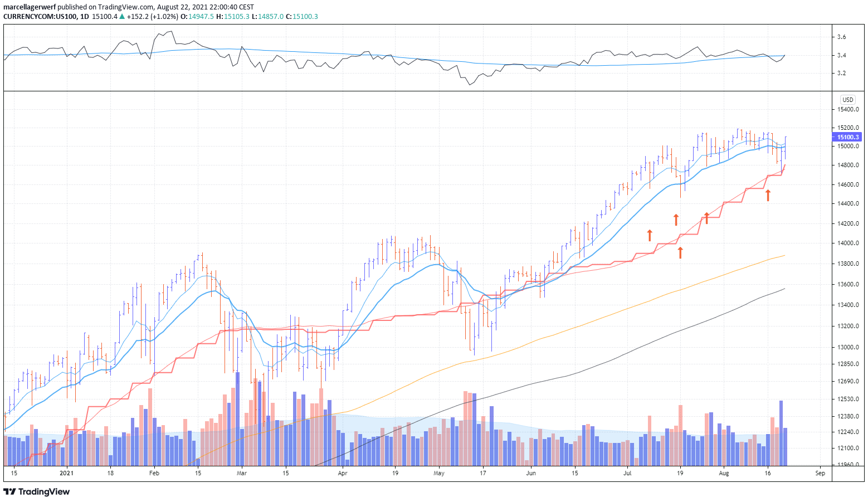This screenshot has height=502, width=868.
Task: Click the 1D timeframe in the symbol title
Action: click(x=85, y=16)
